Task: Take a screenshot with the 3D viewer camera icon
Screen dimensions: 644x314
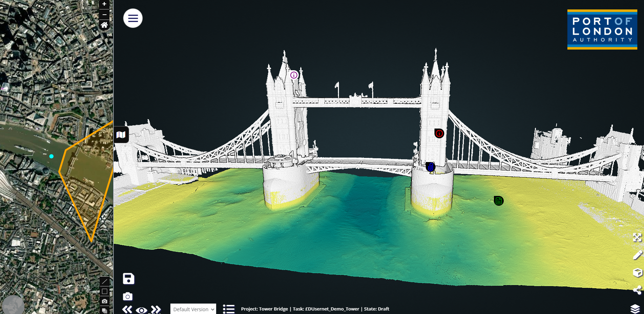Action: 128,297
